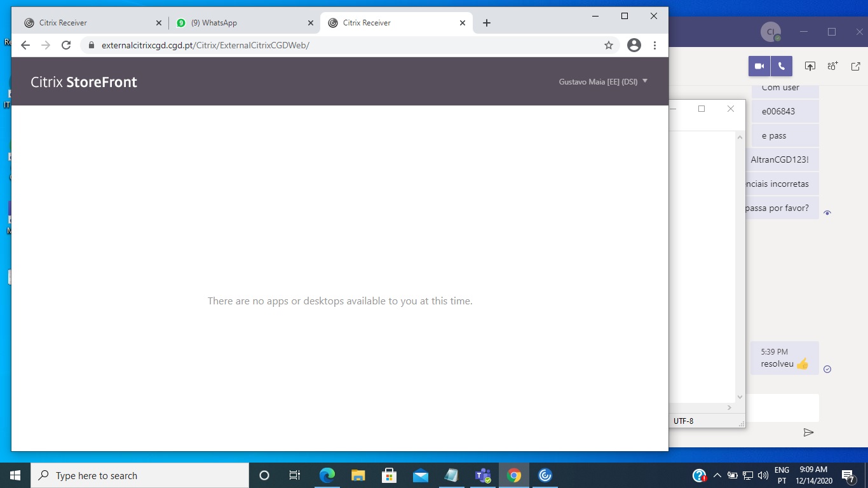Close the WhatsApp tab

click(x=311, y=23)
